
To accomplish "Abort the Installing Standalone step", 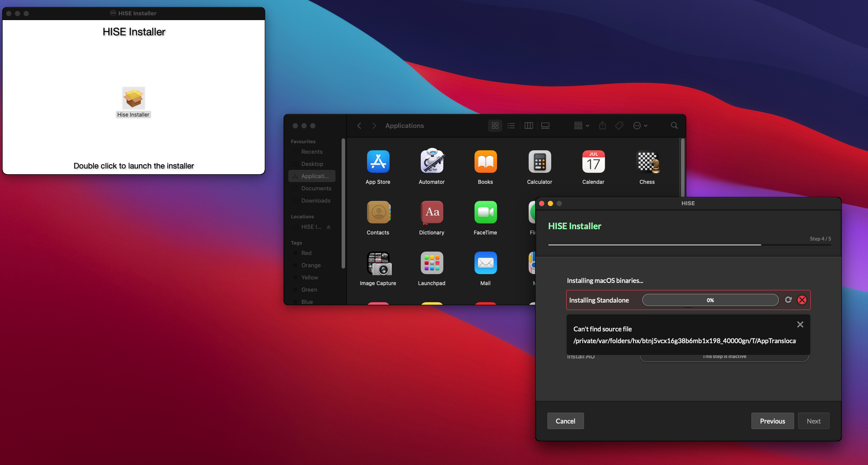I will tap(802, 300).
